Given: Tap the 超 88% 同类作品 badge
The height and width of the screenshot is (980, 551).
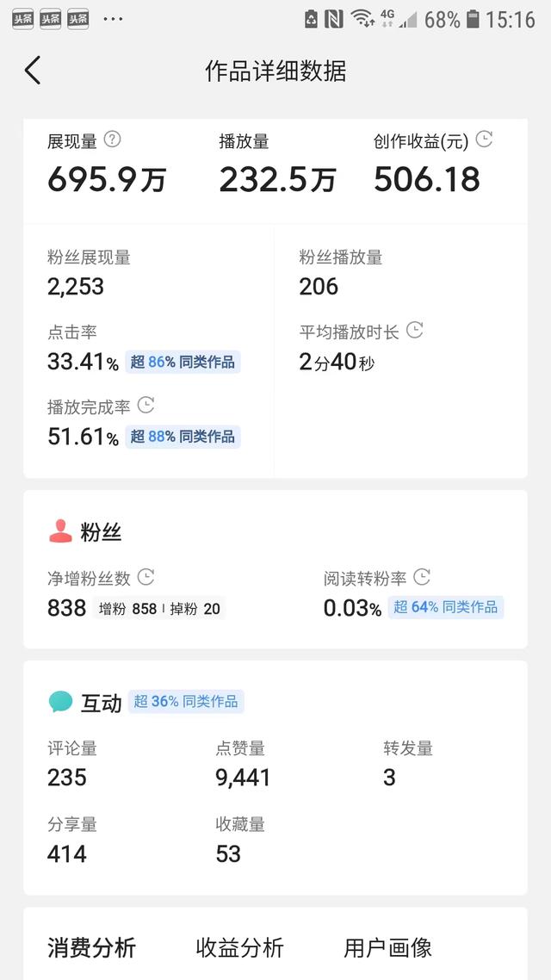Looking at the screenshot, I should (183, 437).
